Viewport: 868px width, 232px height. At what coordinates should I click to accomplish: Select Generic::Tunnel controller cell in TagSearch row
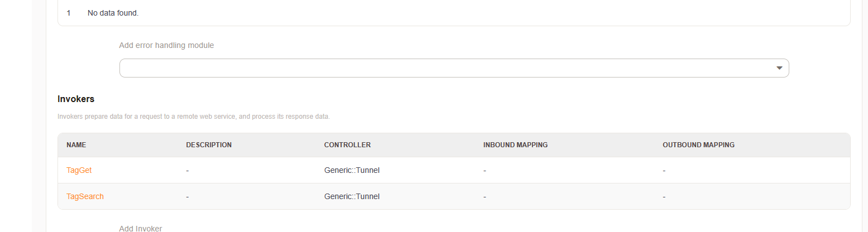352,196
